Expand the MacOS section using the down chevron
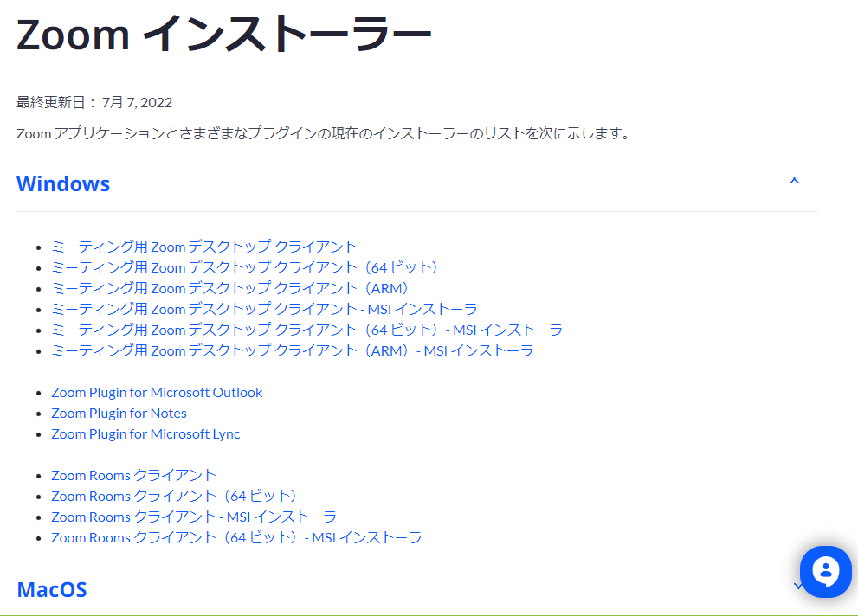 point(797,585)
